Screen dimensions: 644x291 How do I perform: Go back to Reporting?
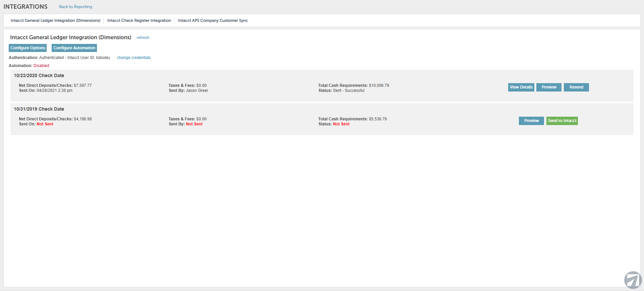pos(75,7)
